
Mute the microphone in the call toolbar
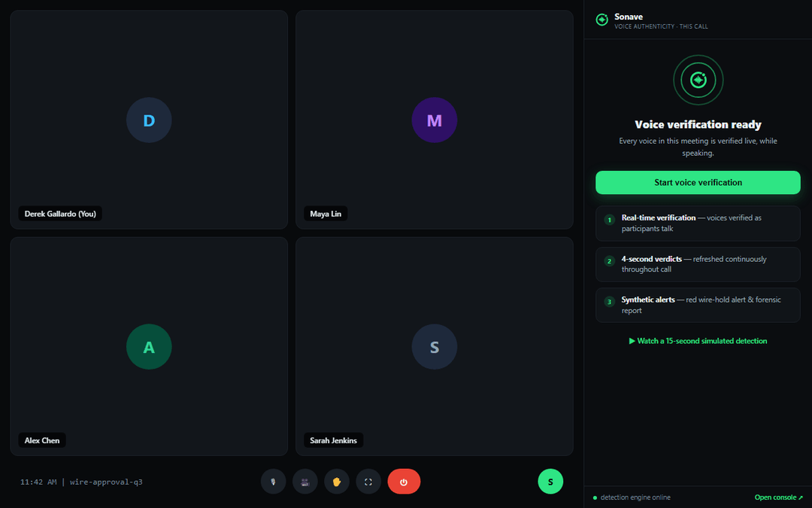[x=274, y=482]
